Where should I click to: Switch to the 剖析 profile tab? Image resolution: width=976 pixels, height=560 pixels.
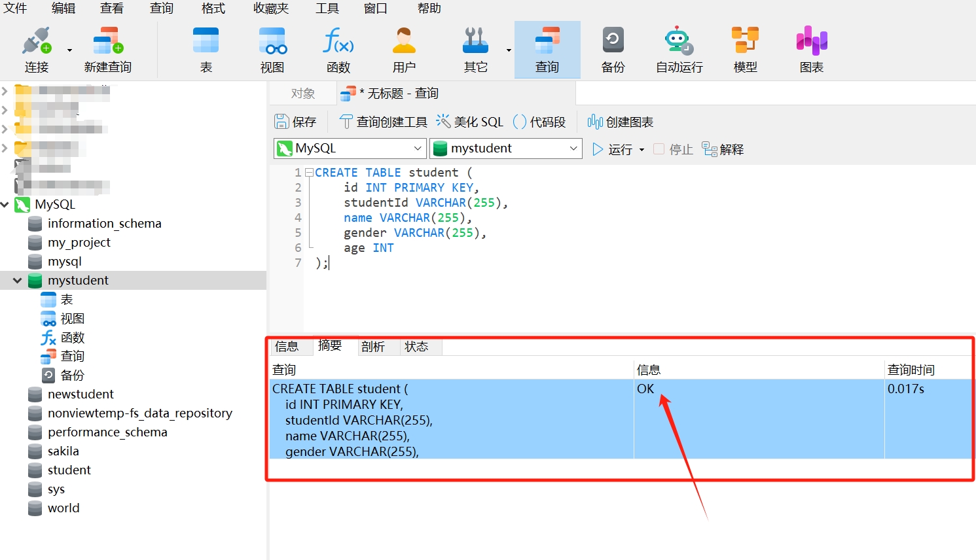[x=373, y=346]
